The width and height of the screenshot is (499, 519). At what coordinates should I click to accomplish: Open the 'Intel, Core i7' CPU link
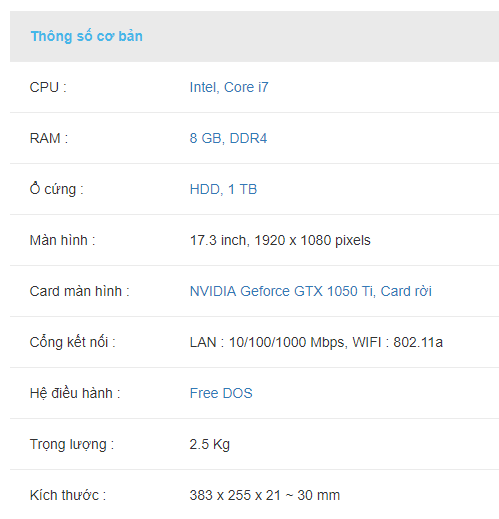click(229, 87)
